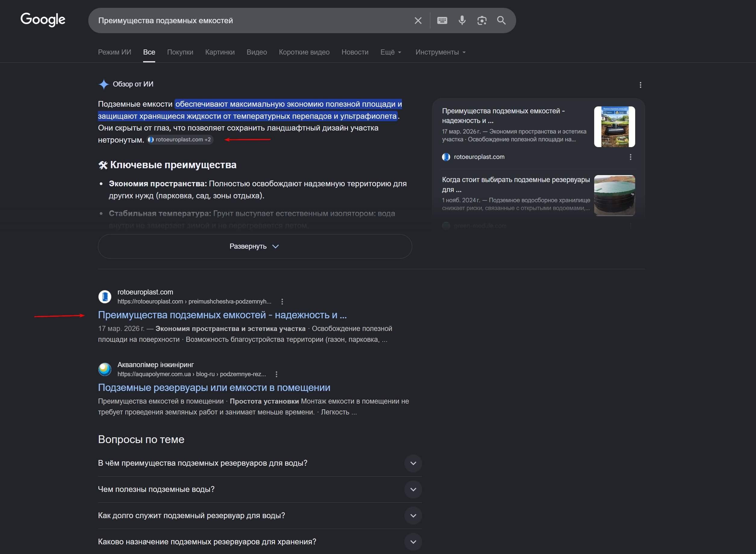This screenshot has height=554, width=756.
Task: Click the rotoeuroplast.com result URL breadcrumb
Action: point(194,301)
